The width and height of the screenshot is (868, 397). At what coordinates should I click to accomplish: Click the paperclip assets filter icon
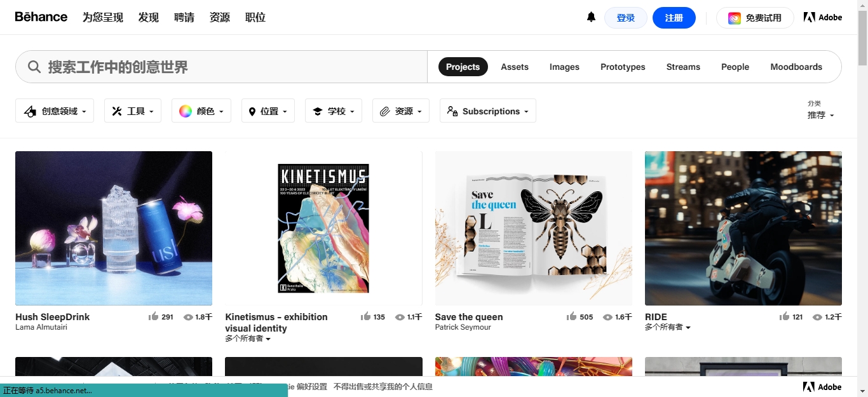click(384, 111)
